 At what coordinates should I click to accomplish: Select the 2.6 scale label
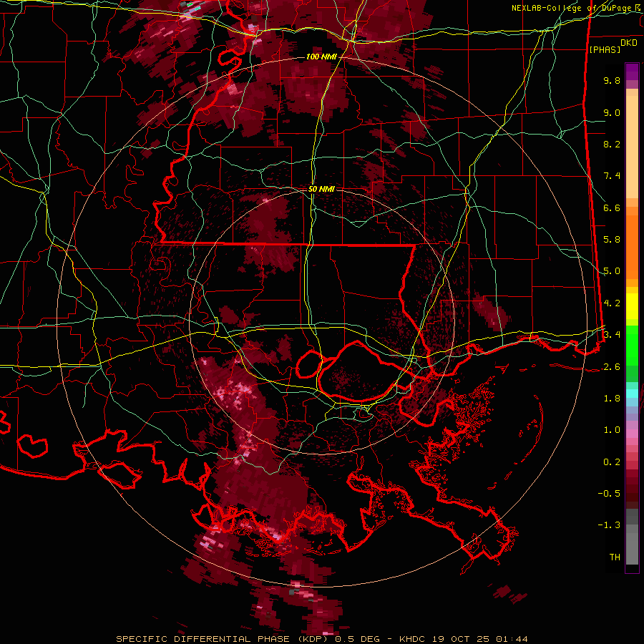click(x=612, y=366)
